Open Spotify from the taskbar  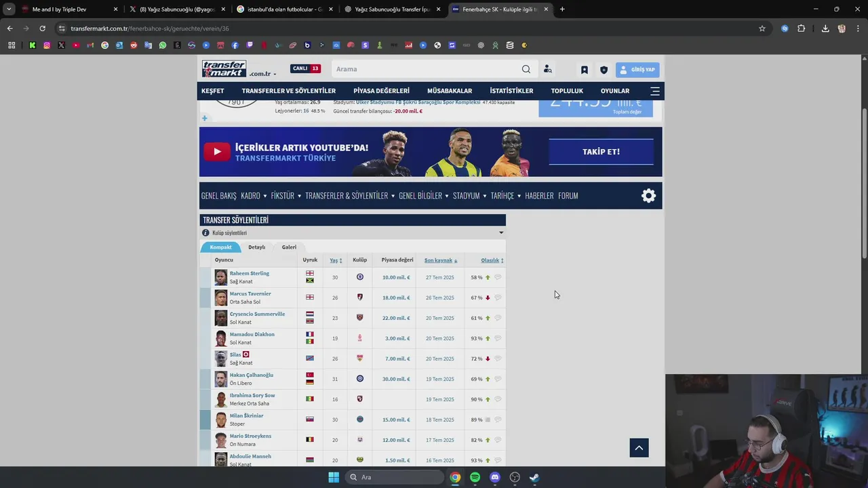pos(475,477)
